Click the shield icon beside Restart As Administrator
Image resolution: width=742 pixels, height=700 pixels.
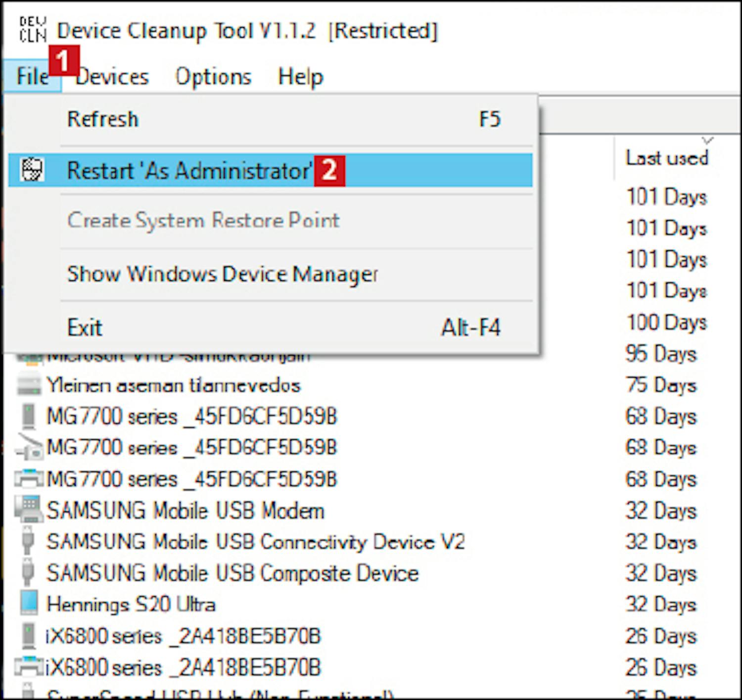click(x=33, y=170)
